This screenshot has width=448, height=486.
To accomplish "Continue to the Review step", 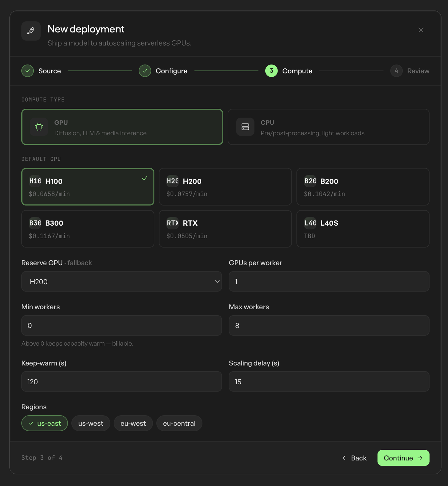I will pyautogui.click(x=403, y=458).
